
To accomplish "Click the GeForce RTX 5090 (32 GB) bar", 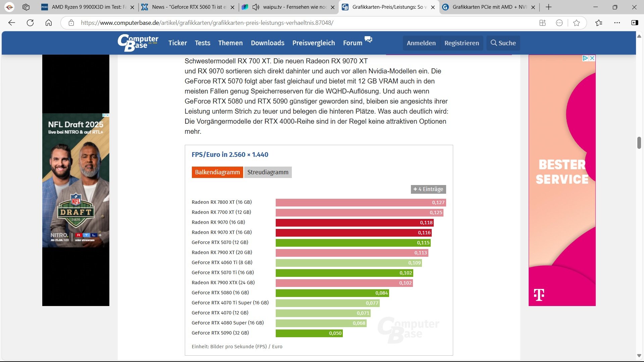I will 309,333.
